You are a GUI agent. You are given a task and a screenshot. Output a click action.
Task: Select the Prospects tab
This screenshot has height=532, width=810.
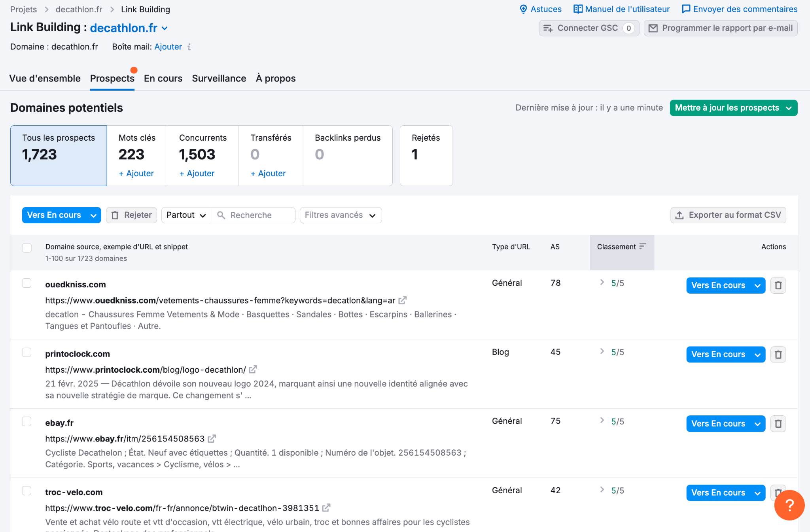(112, 78)
